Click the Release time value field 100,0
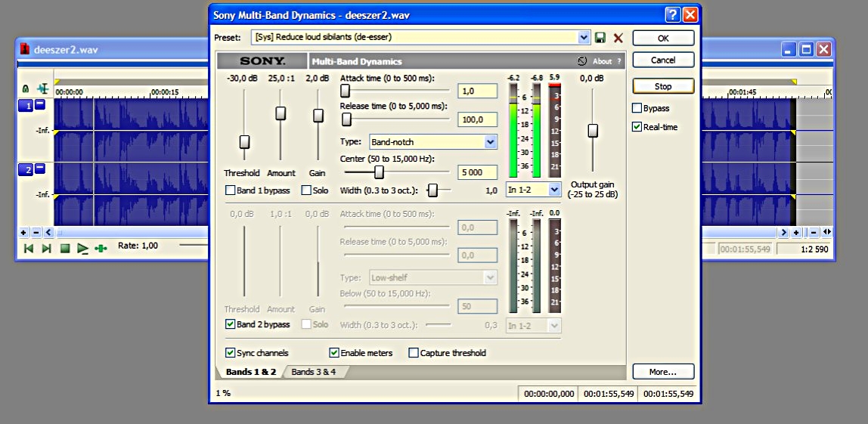Viewport: 868px width, 424px height. (478, 119)
